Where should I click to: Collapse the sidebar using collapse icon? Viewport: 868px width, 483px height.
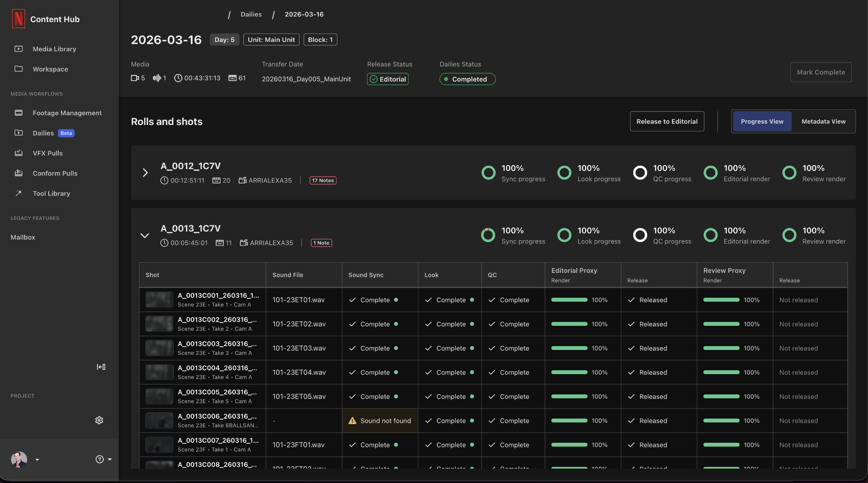[101, 367]
